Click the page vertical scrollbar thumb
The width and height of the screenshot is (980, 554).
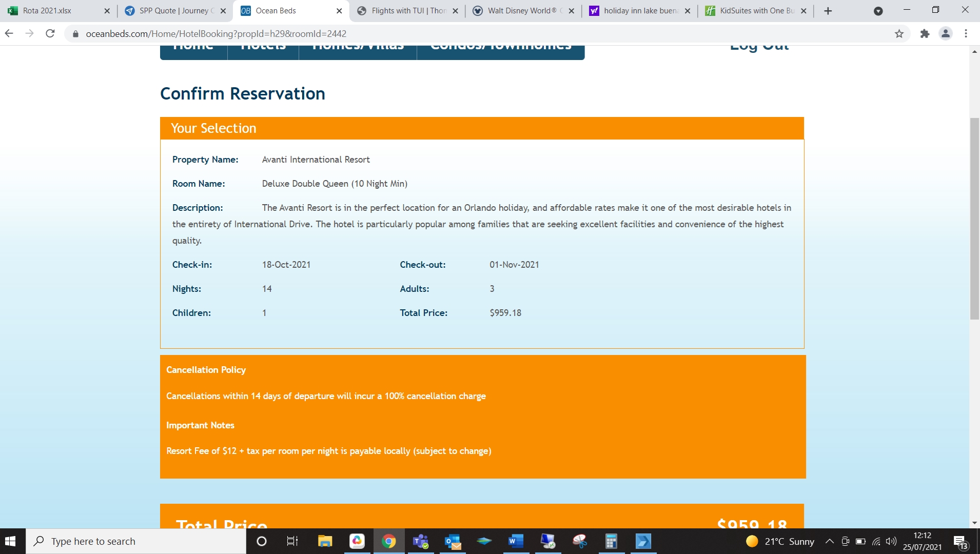point(974,219)
